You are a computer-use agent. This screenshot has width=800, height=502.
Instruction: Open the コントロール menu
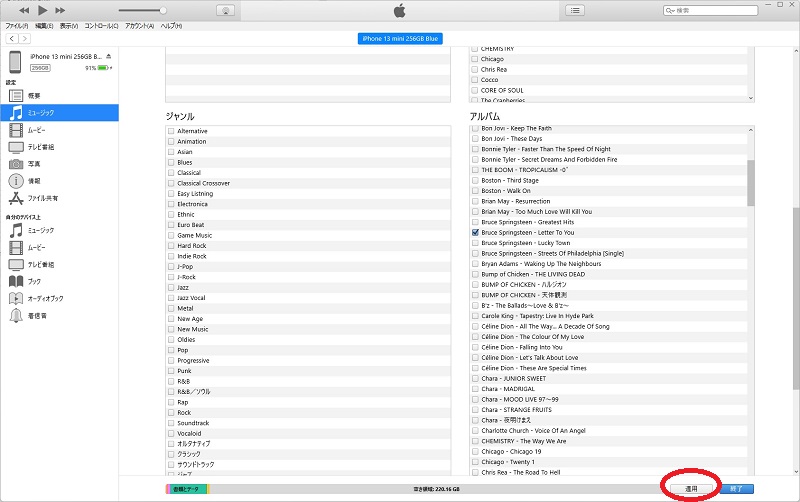[102, 26]
